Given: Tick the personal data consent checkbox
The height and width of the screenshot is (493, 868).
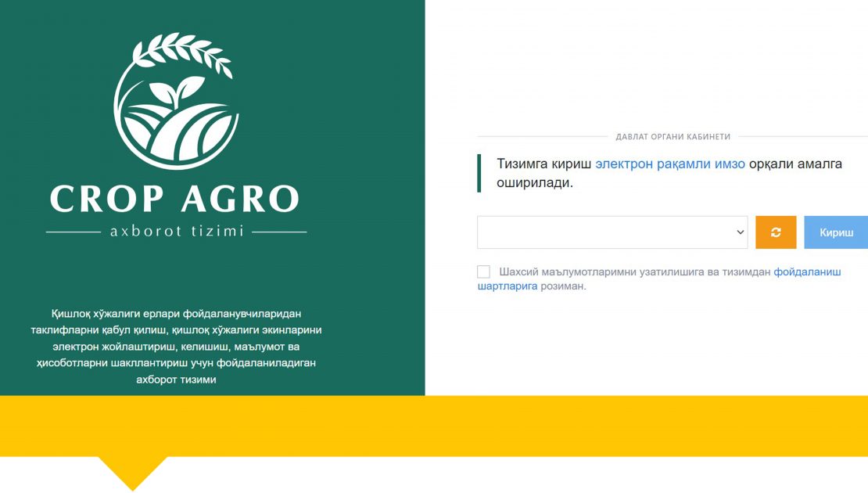Looking at the screenshot, I should pyautogui.click(x=483, y=272).
